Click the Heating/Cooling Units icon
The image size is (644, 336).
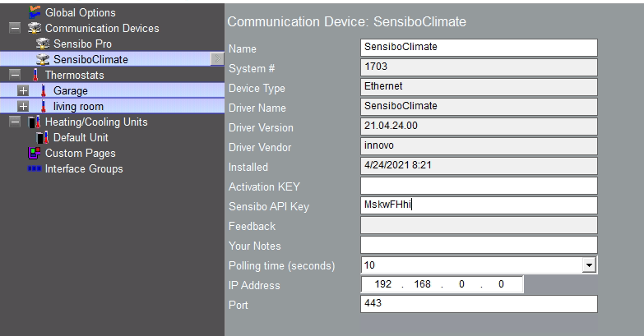click(x=35, y=122)
